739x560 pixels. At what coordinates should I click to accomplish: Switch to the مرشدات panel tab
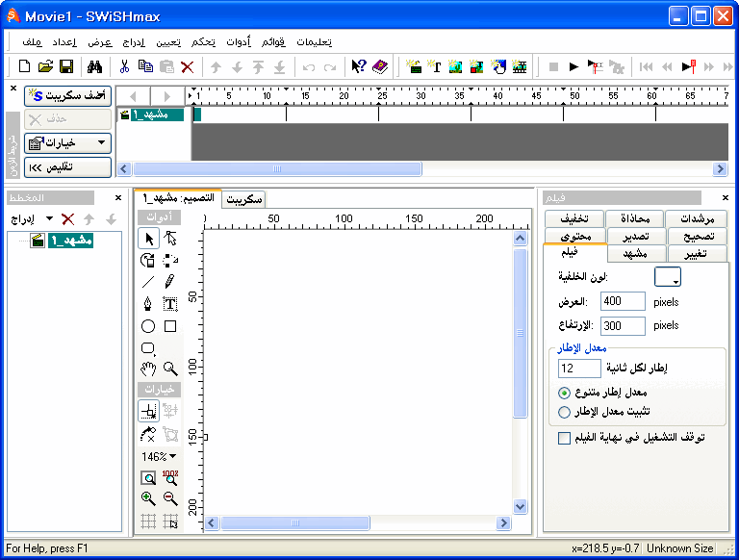697,218
